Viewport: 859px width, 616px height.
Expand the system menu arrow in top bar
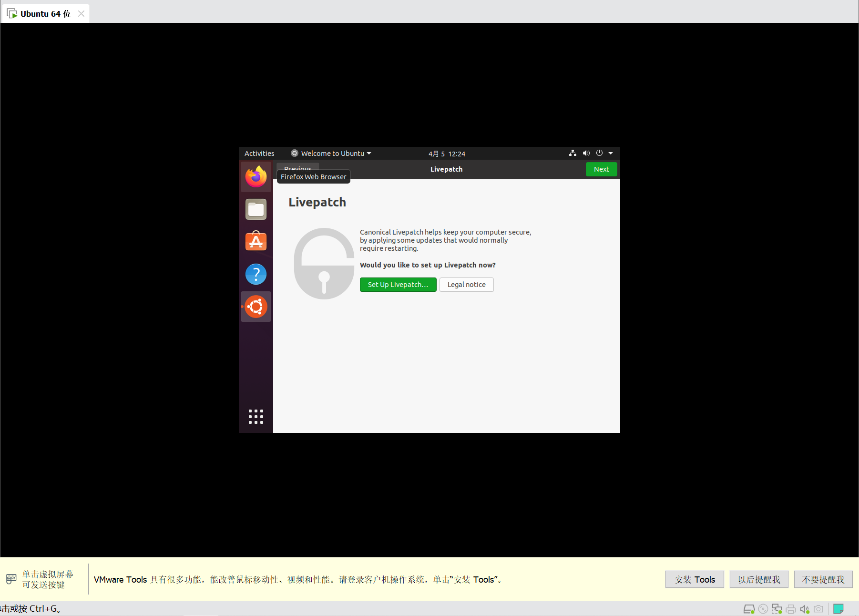611,154
